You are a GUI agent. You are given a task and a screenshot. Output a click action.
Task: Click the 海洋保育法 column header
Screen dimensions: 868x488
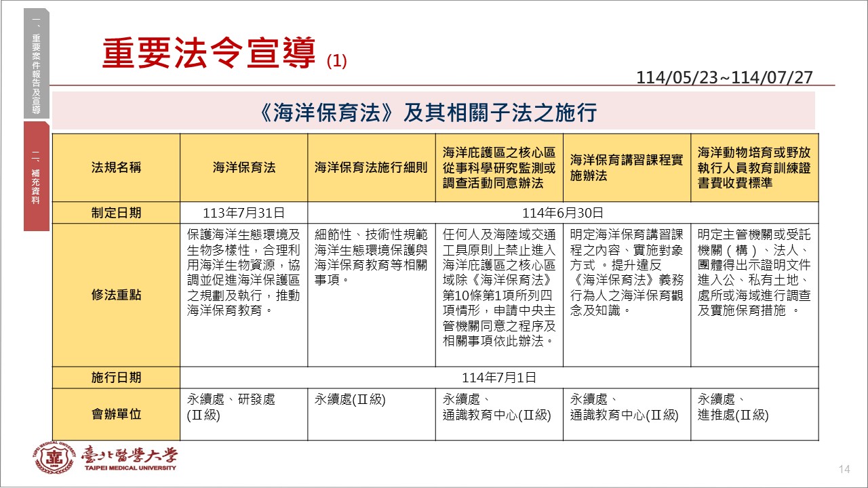tap(244, 167)
